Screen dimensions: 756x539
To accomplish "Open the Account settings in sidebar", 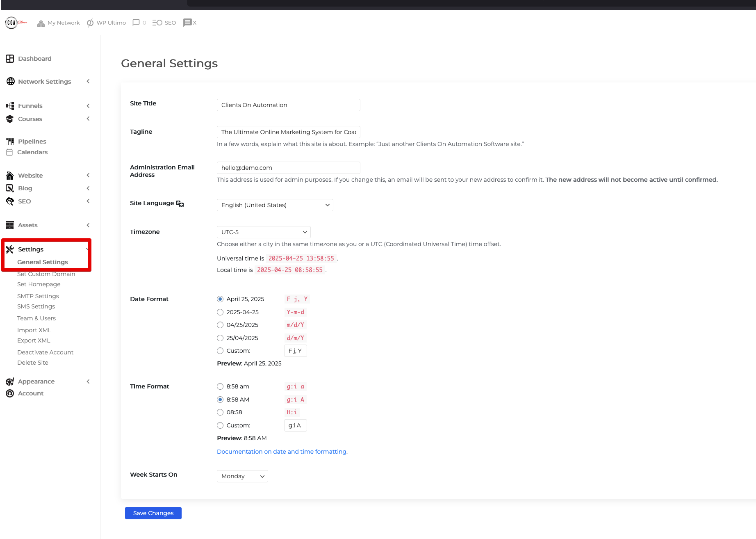I will (30, 393).
